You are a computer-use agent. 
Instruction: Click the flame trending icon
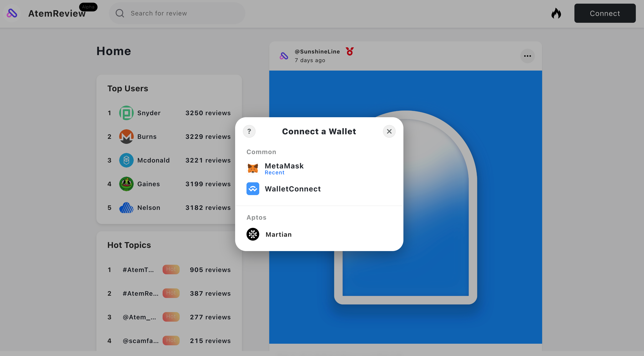tap(556, 13)
